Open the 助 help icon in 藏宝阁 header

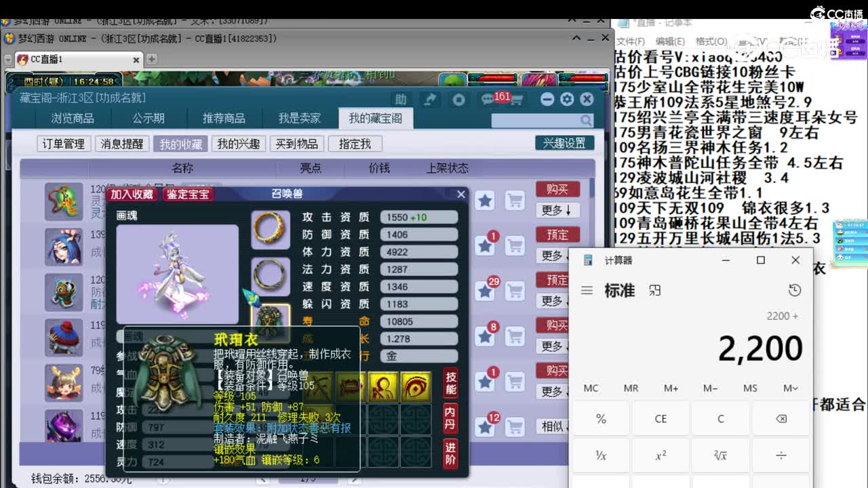401,100
